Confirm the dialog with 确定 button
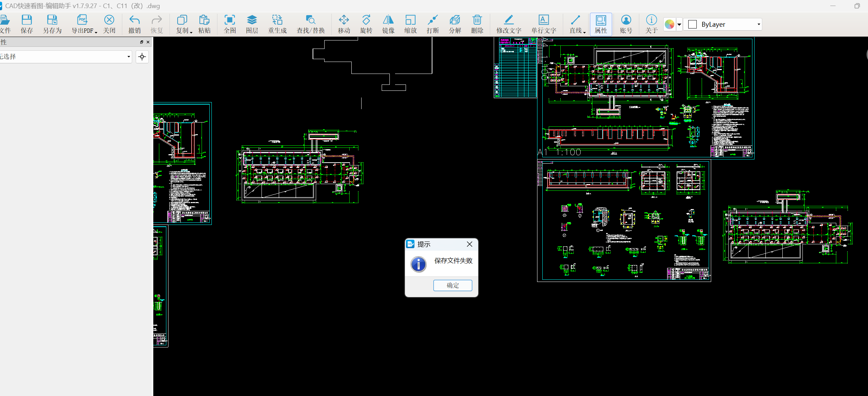The image size is (868, 396). [x=453, y=285]
